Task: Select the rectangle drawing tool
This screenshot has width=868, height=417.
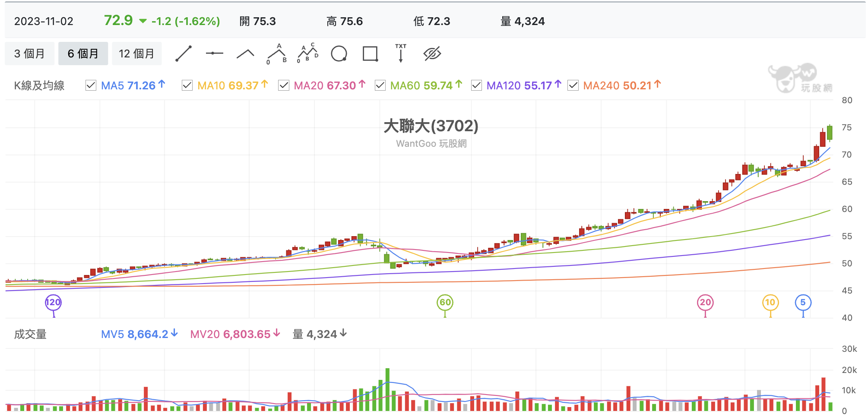Action: pyautogui.click(x=371, y=54)
